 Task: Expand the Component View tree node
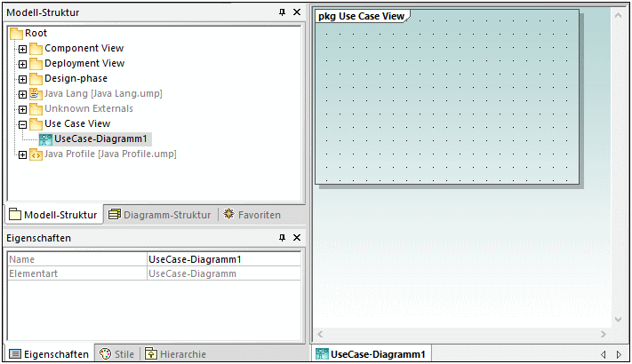22,49
